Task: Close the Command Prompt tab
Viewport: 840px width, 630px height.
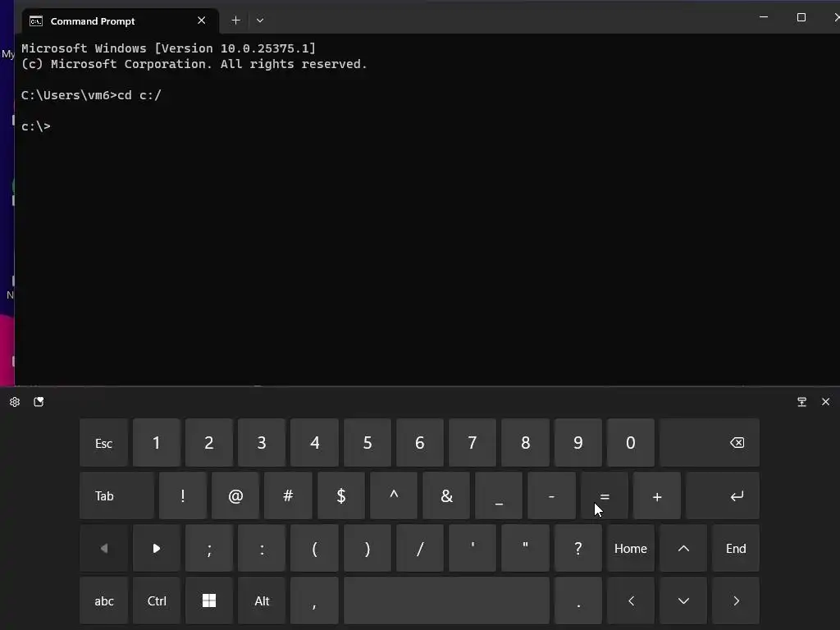Action: [202, 21]
